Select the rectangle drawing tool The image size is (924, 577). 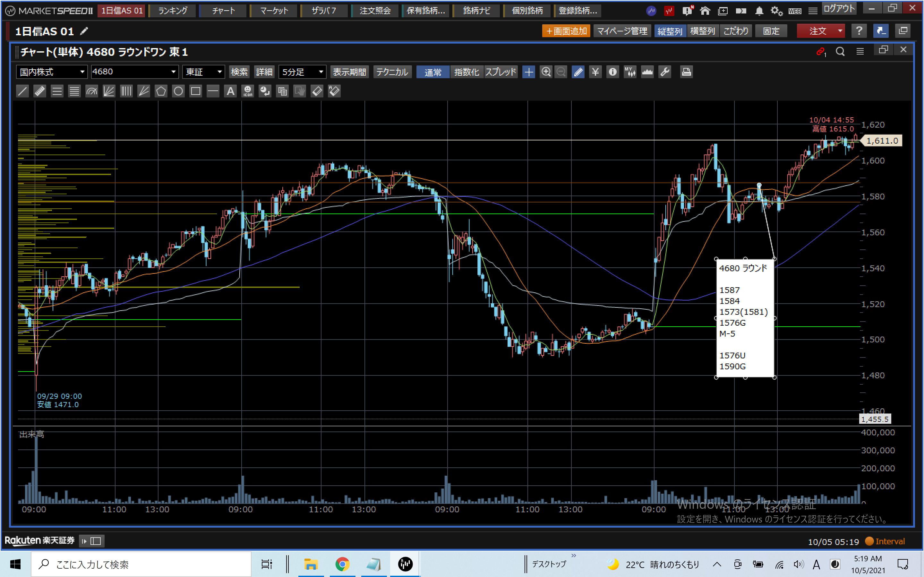(195, 91)
